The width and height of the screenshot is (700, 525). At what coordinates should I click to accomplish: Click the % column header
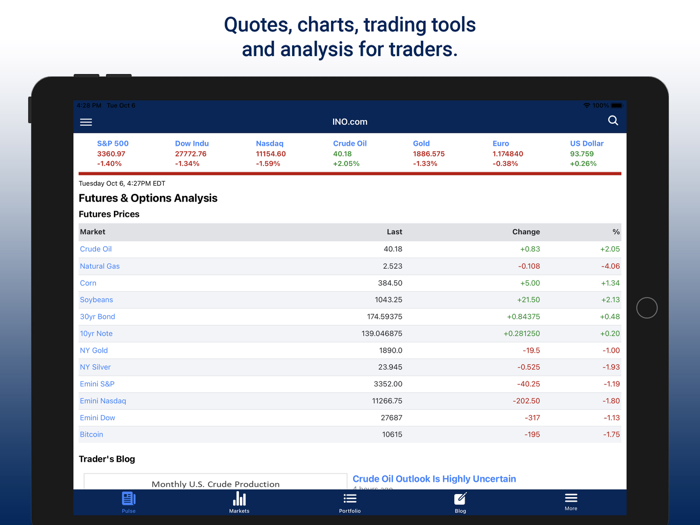[616, 232]
